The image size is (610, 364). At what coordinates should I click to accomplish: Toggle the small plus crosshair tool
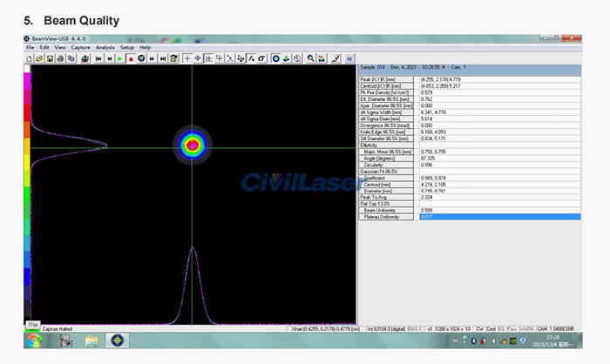219,58
